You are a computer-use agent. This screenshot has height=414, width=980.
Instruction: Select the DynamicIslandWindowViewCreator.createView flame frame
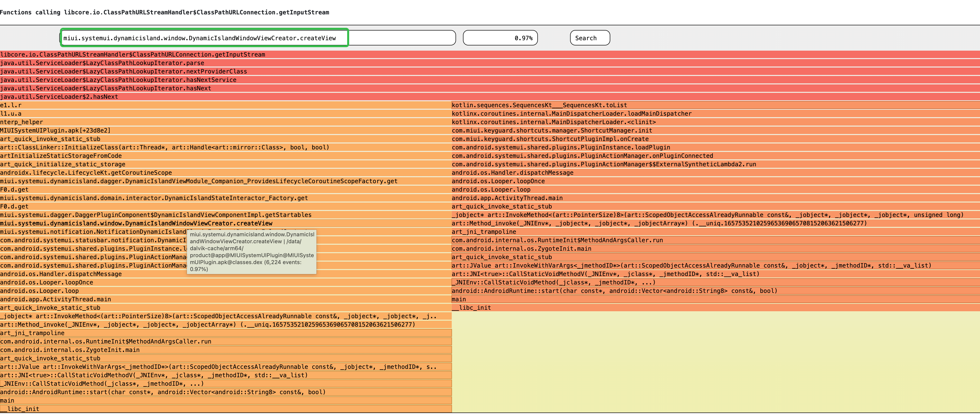point(226,223)
